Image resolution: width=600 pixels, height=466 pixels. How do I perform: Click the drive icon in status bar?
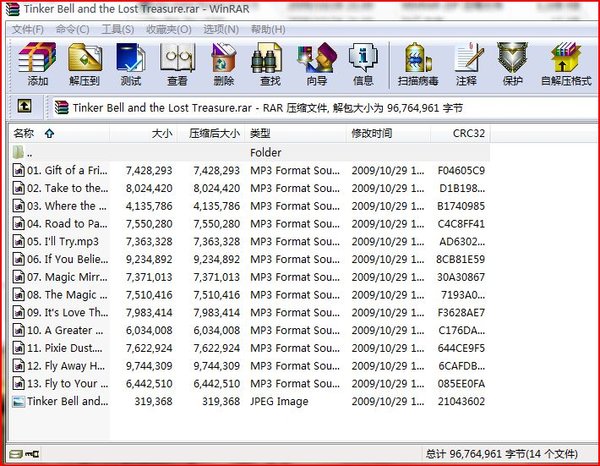(16, 454)
